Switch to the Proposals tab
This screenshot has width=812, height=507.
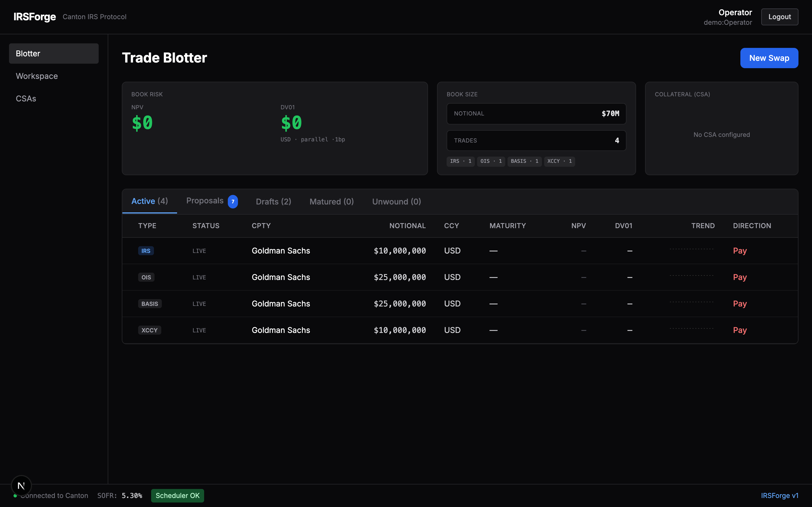205,201
